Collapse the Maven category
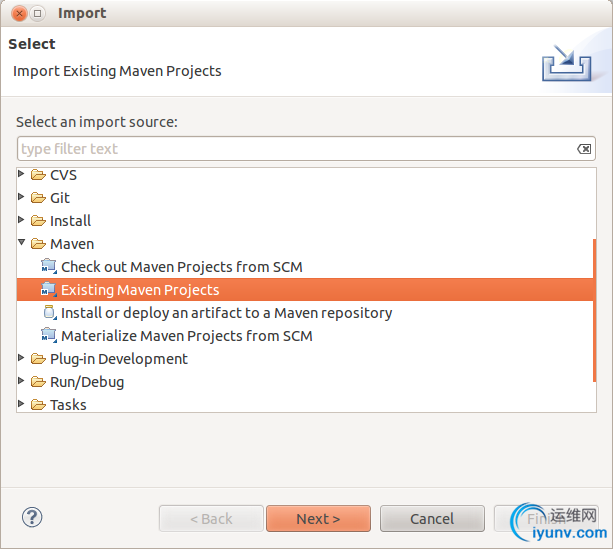This screenshot has width=613, height=549. pos(22,244)
